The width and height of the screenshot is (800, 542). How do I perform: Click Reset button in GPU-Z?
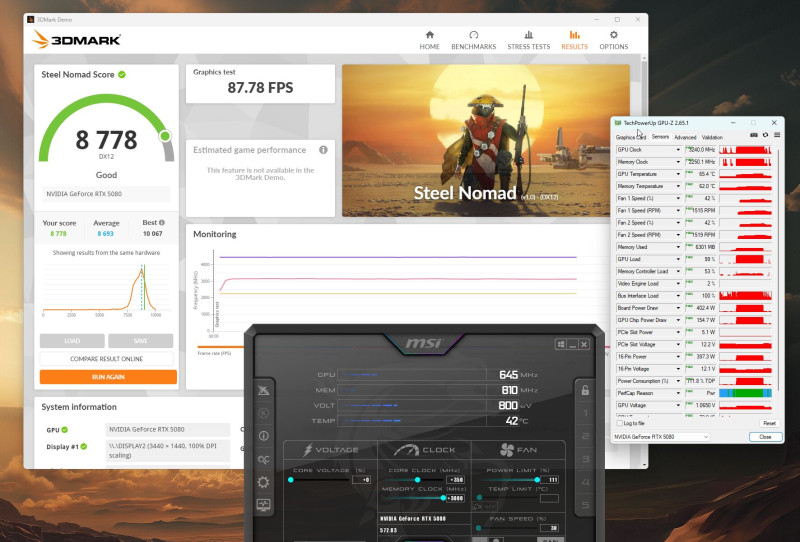769,423
